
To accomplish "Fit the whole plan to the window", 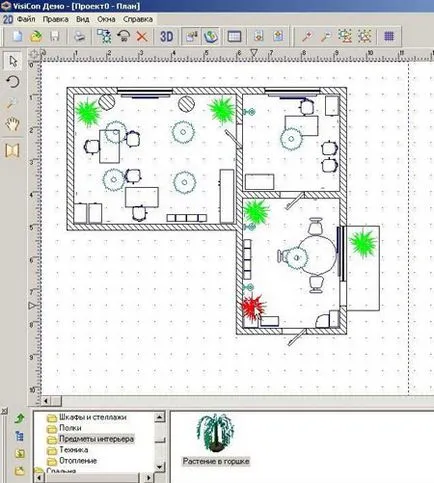I will click(x=345, y=36).
